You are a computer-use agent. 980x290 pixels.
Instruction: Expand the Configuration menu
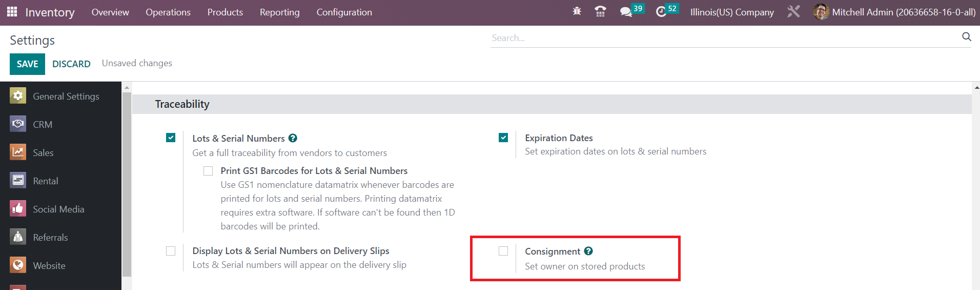click(x=344, y=12)
